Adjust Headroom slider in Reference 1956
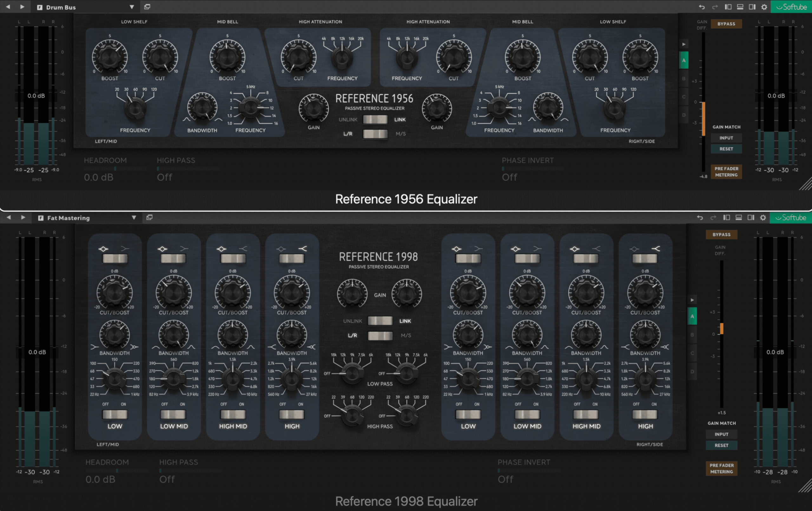812x511 pixels. coord(115,169)
